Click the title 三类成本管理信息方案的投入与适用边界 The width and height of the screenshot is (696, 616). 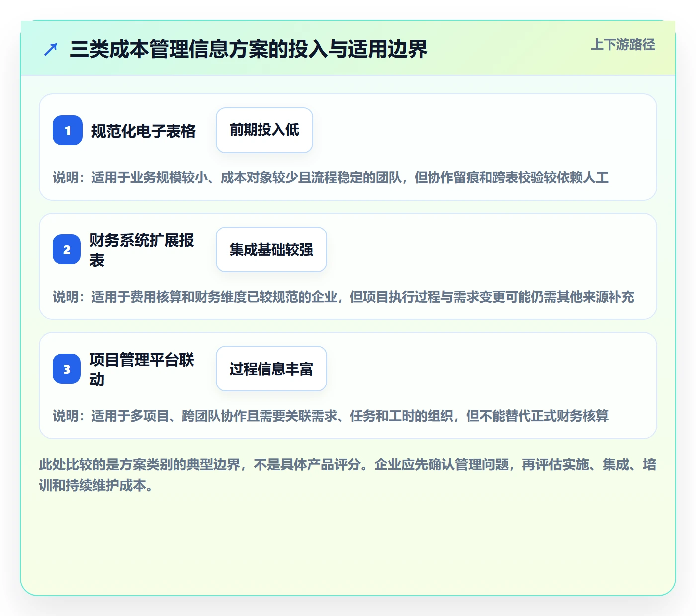[249, 49]
